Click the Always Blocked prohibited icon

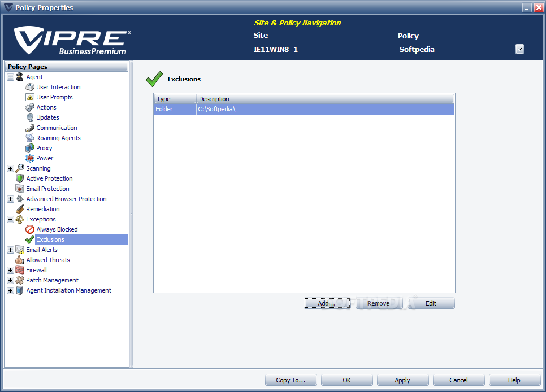pyautogui.click(x=30, y=229)
